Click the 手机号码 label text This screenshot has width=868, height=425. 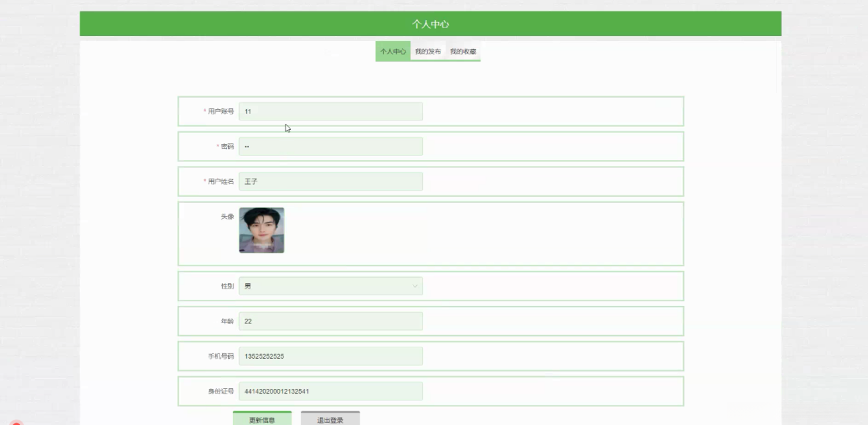click(x=221, y=356)
